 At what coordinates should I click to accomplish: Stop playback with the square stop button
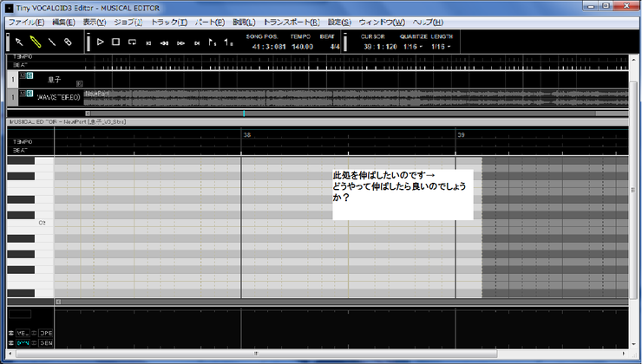116,42
